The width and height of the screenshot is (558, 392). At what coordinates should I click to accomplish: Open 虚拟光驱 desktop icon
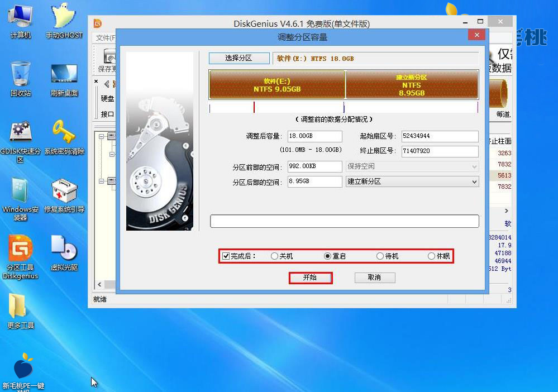coord(64,254)
